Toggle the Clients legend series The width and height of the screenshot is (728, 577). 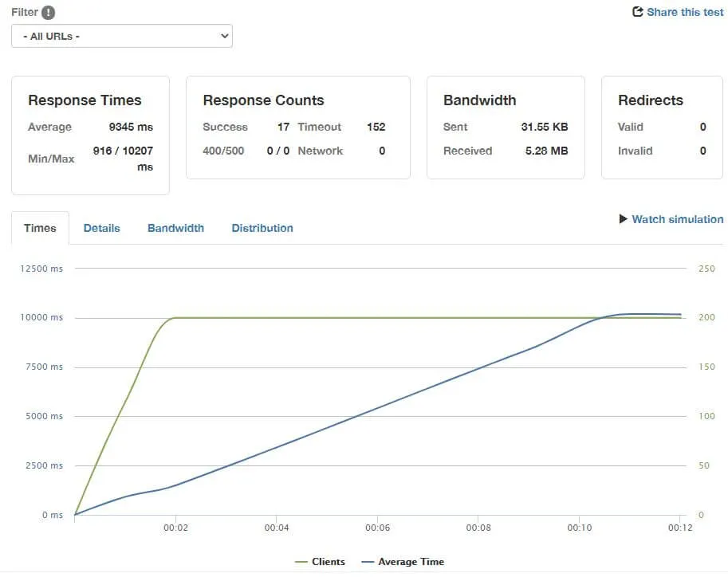320,562
